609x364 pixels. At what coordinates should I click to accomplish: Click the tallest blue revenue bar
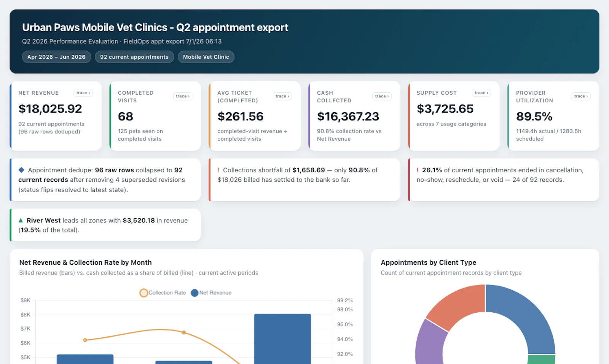(x=282, y=339)
